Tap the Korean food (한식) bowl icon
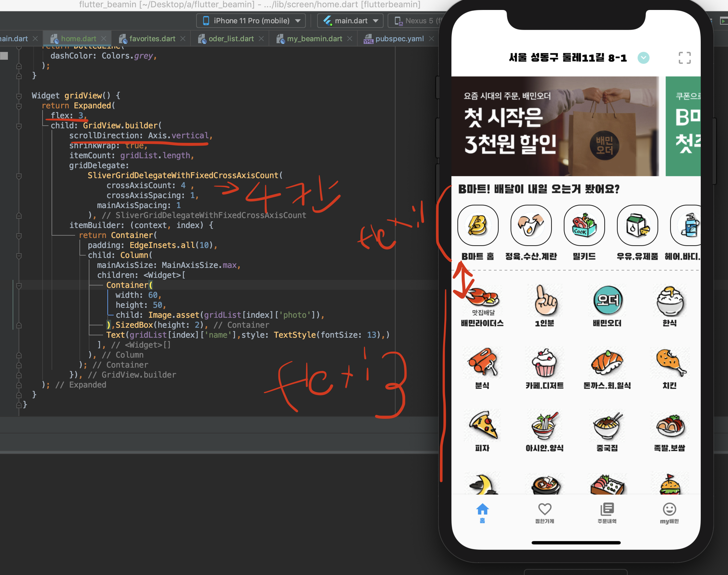The height and width of the screenshot is (575, 728). 669,301
